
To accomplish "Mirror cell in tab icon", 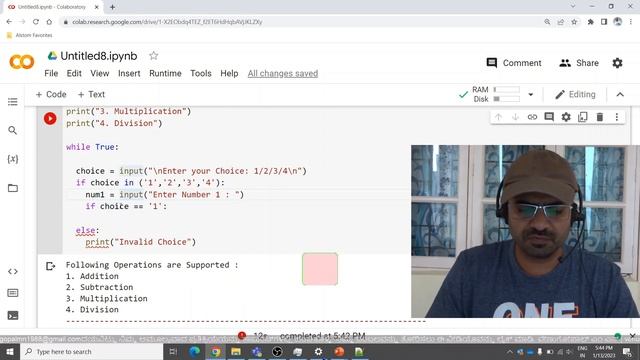I will tap(583, 117).
